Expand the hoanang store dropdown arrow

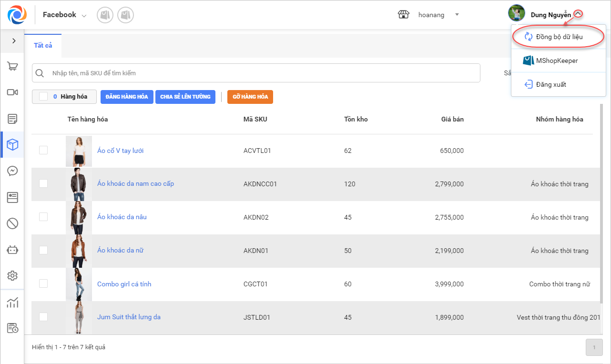click(x=457, y=15)
